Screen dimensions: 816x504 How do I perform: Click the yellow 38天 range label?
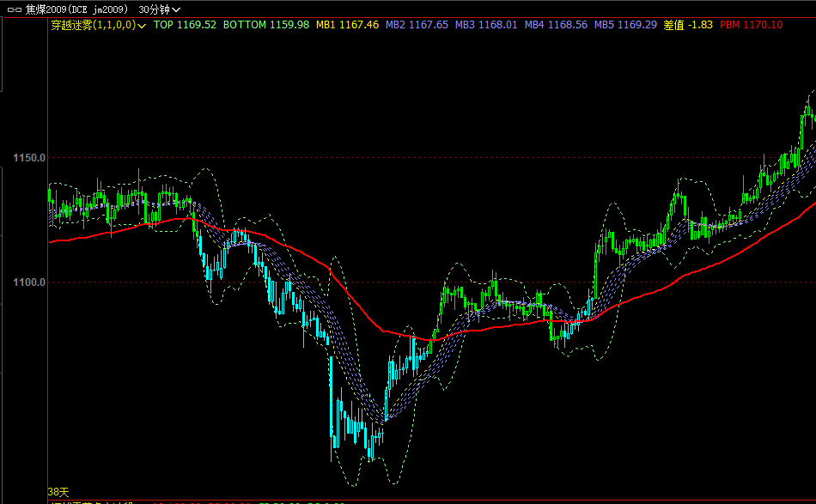tap(58, 492)
